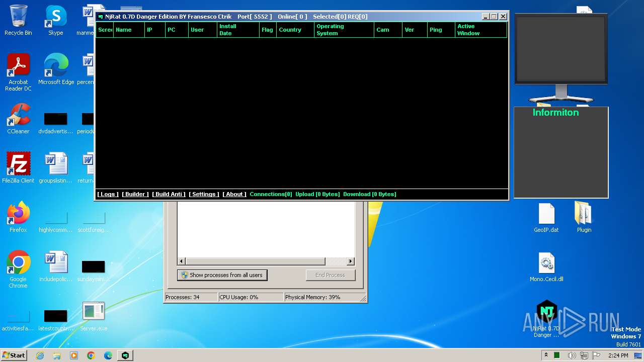
Task: Click Show processes from all users
Action: (222, 275)
